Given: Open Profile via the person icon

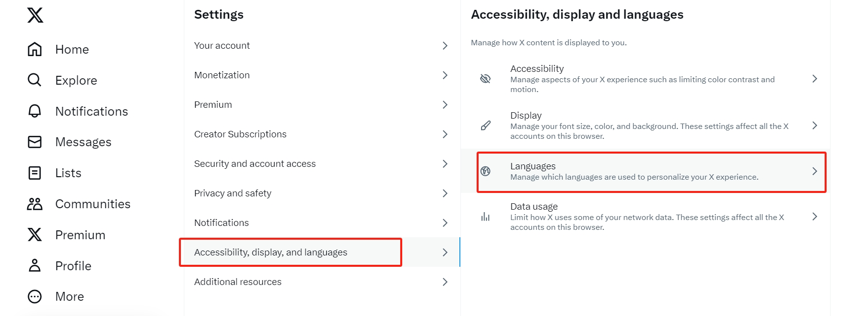Looking at the screenshot, I should 35,266.
